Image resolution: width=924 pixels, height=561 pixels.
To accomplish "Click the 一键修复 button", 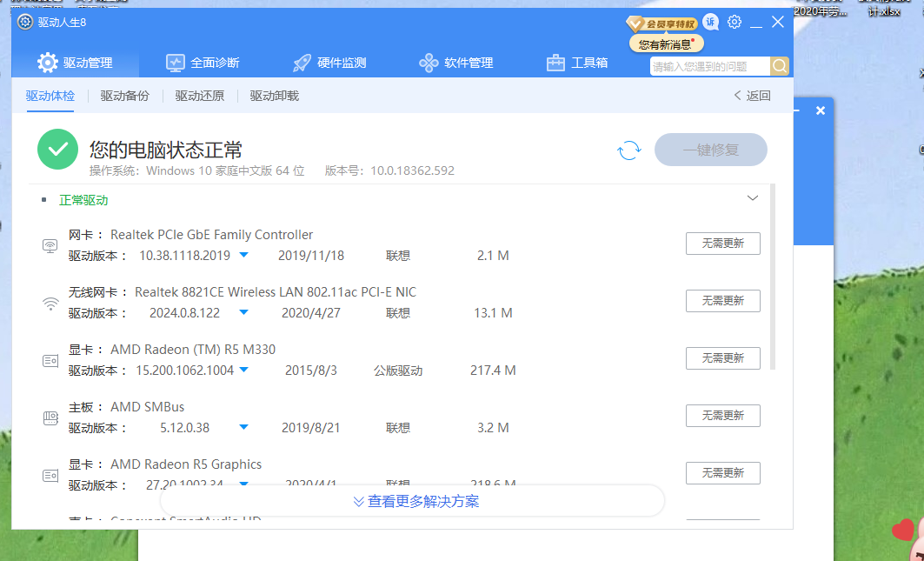I will [x=711, y=150].
